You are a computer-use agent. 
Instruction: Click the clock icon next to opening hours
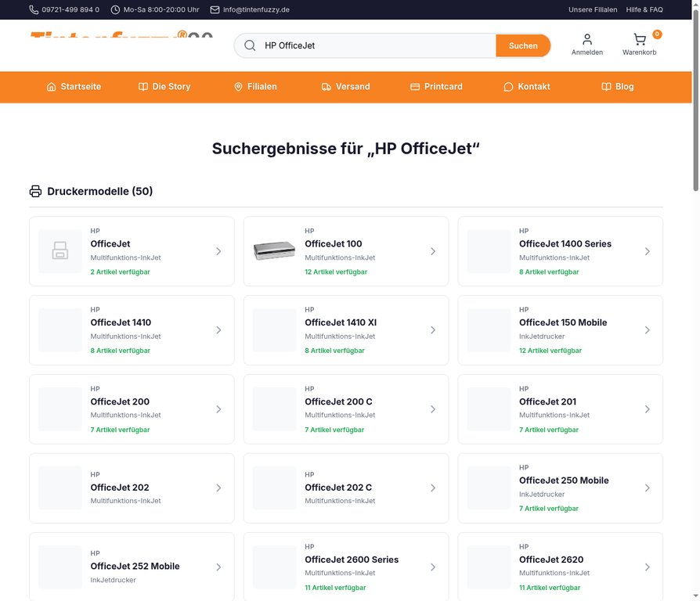tap(114, 9)
